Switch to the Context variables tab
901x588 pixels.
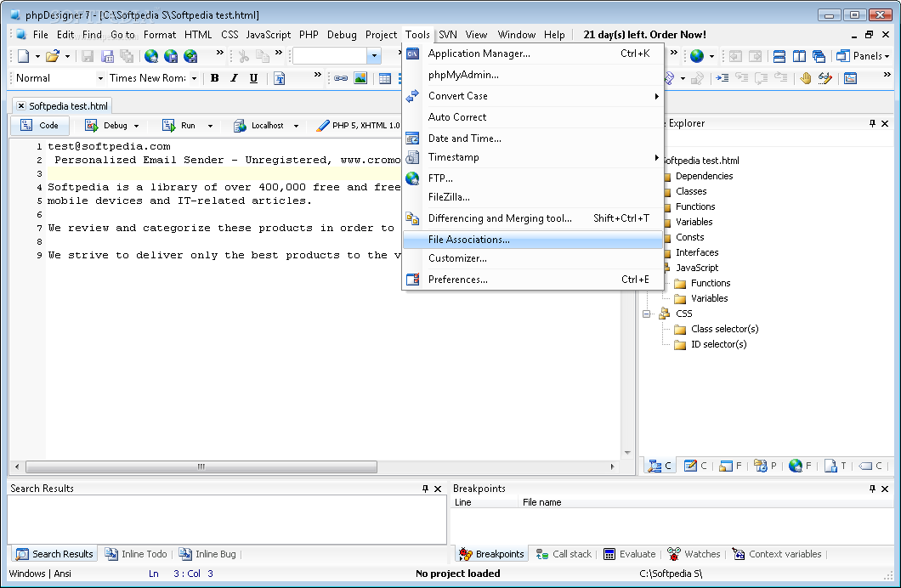click(777, 554)
